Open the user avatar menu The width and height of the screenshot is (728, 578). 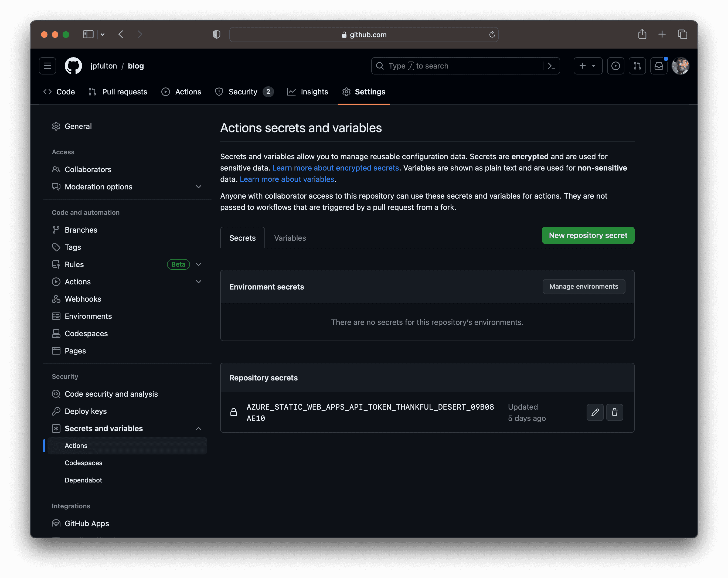681,66
